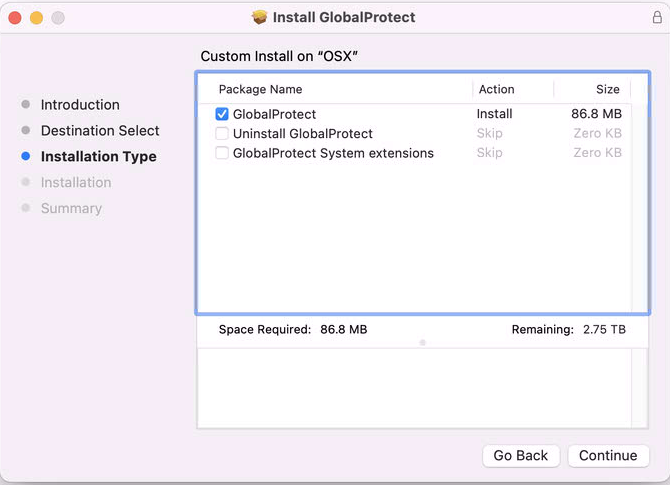This screenshot has height=485, width=670.
Task: Select the Destination Select step
Action: coord(100,130)
